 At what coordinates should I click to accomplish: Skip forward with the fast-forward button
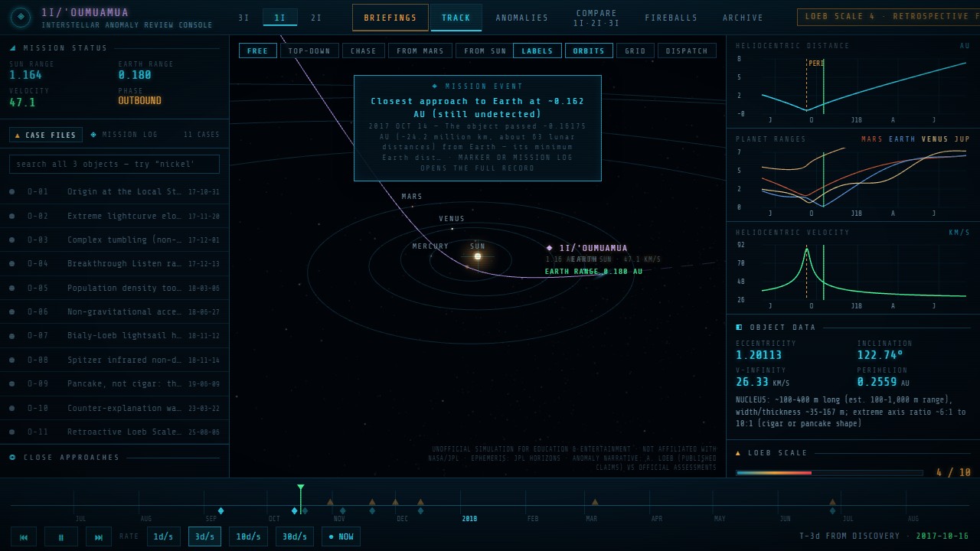(x=99, y=536)
